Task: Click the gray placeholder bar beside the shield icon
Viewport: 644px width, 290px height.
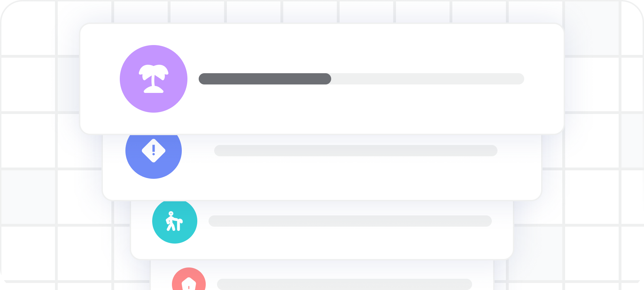Action: [345, 284]
